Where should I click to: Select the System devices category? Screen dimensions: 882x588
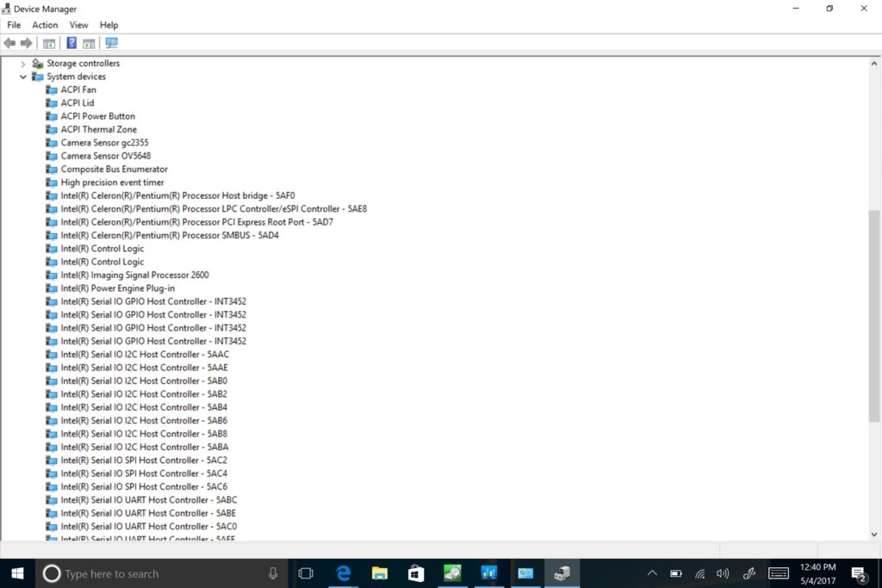point(76,77)
